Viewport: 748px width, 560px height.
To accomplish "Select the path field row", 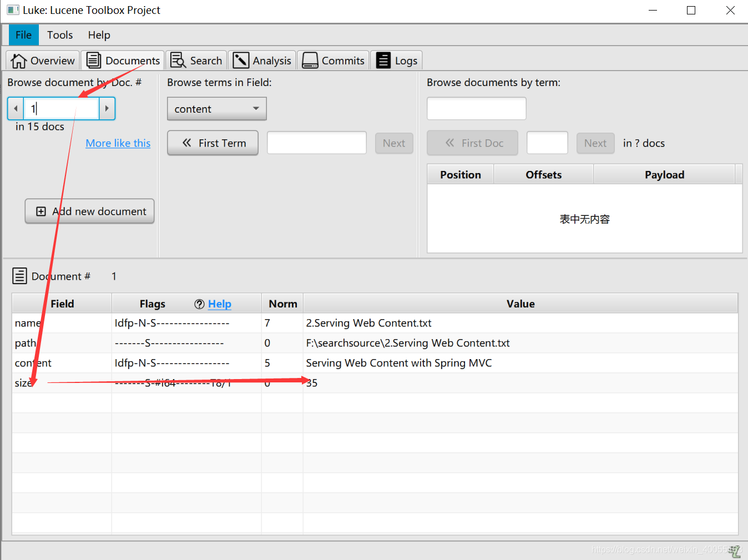I will tap(375, 343).
